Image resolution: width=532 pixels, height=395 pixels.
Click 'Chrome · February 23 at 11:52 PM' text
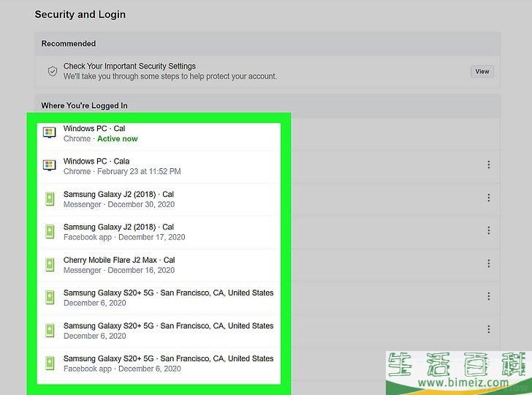point(122,171)
